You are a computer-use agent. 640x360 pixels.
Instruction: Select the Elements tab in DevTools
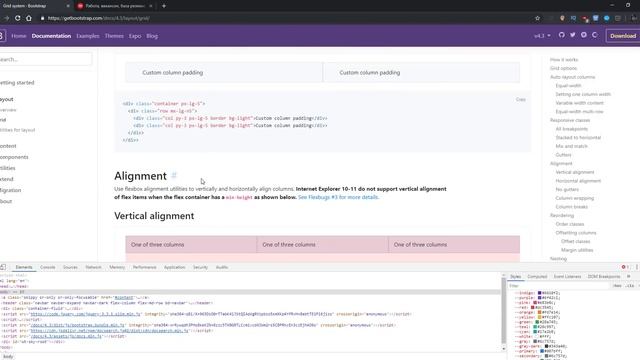24,267
